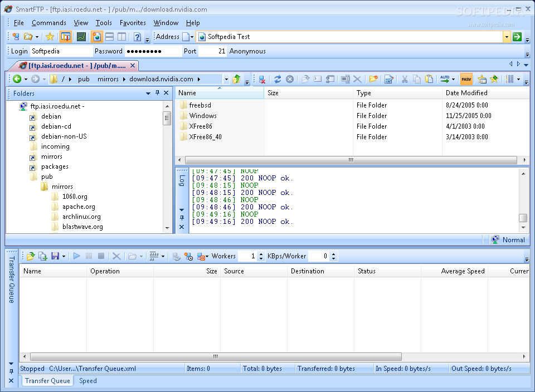Go to parent folder with up arrow

click(x=236, y=79)
